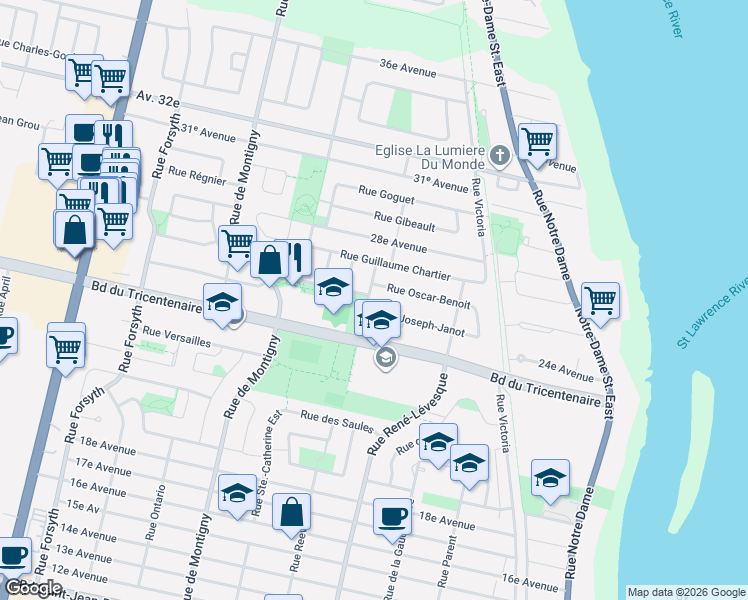Click the coffee cup marker below Jean Grou label
This screenshot has height=600, width=748.
84,131
